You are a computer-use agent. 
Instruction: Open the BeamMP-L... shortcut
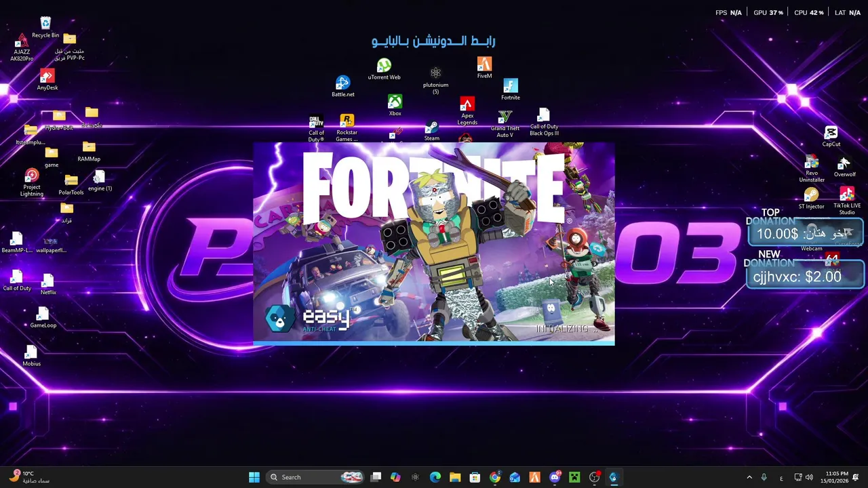(x=16, y=243)
